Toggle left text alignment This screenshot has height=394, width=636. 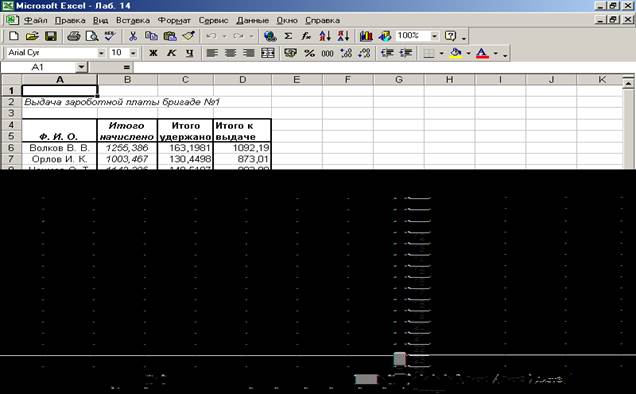212,53
